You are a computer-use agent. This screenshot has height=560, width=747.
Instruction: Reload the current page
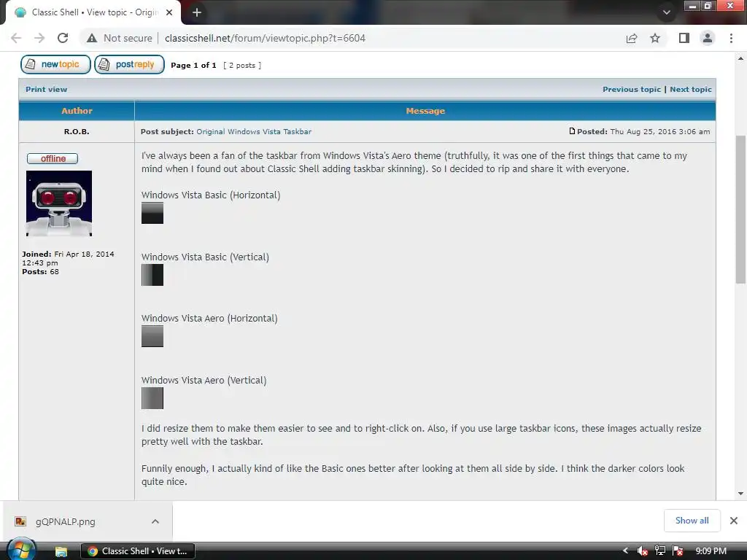tap(63, 38)
